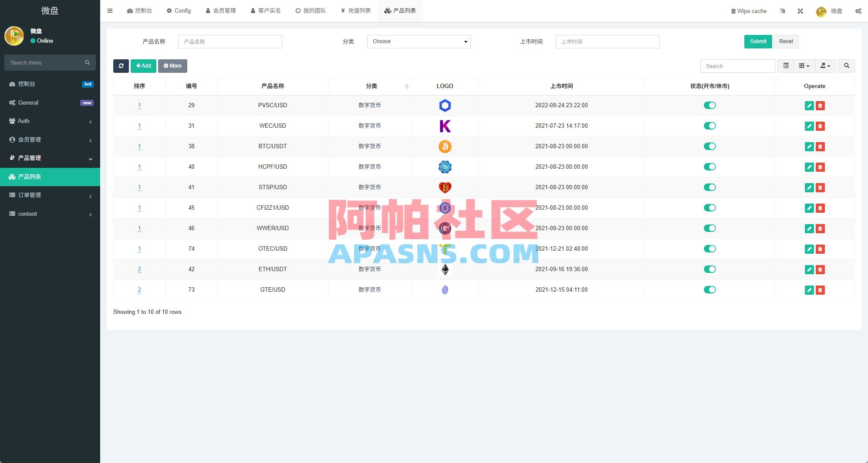868x463 pixels.
Task: Click the delete trash icon for HCPF/USD
Action: click(820, 167)
